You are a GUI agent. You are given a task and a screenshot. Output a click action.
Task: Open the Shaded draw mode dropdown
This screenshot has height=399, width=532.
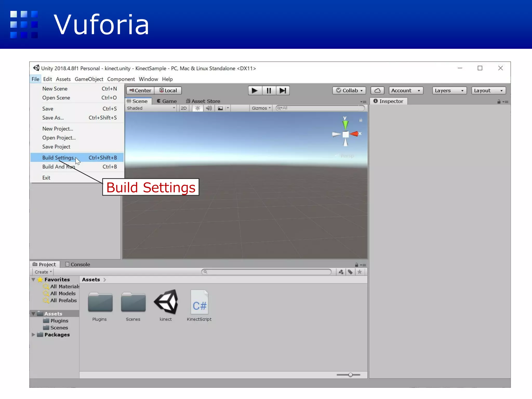click(151, 108)
